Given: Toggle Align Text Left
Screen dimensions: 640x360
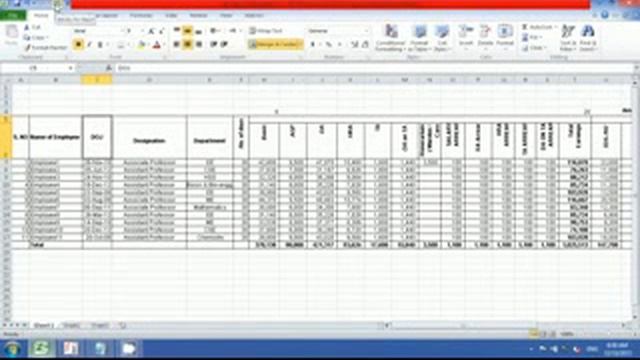Looking at the screenshot, I should point(177,44).
